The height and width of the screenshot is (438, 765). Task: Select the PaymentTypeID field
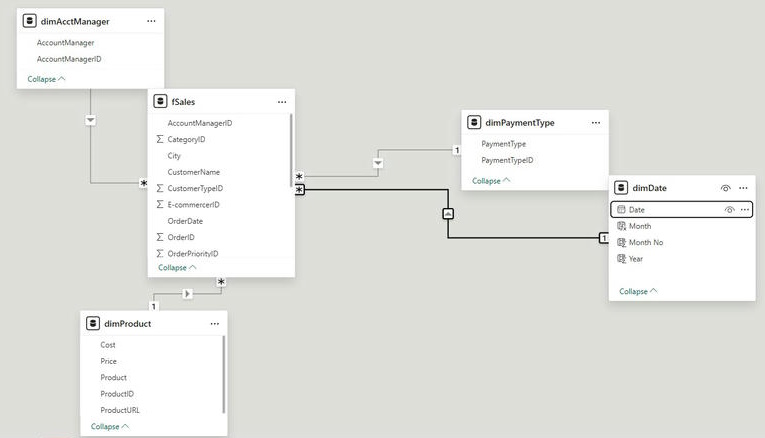pyautogui.click(x=507, y=160)
